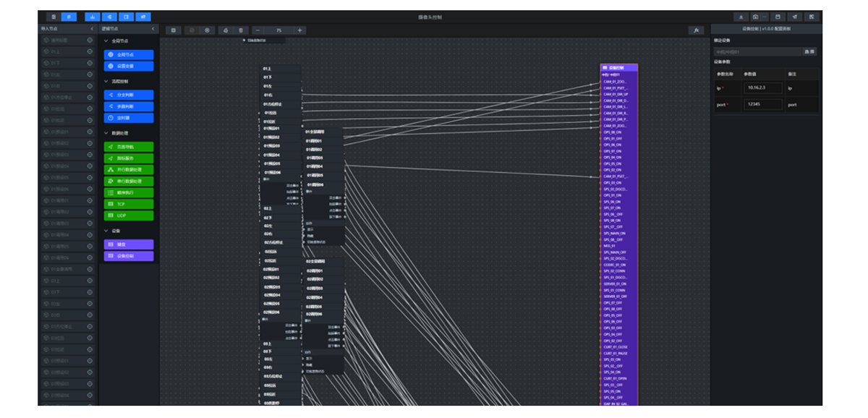This screenshot has width=868, height=418.
Task: Click the fit-to-screen icon at canvas toolbar start
Action: 174,30
